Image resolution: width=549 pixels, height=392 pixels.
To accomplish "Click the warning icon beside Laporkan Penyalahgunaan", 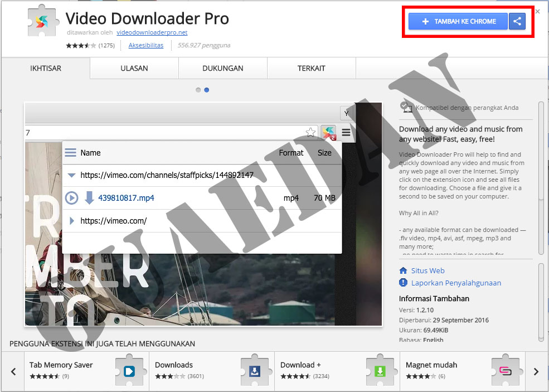I will pos(403,282).
